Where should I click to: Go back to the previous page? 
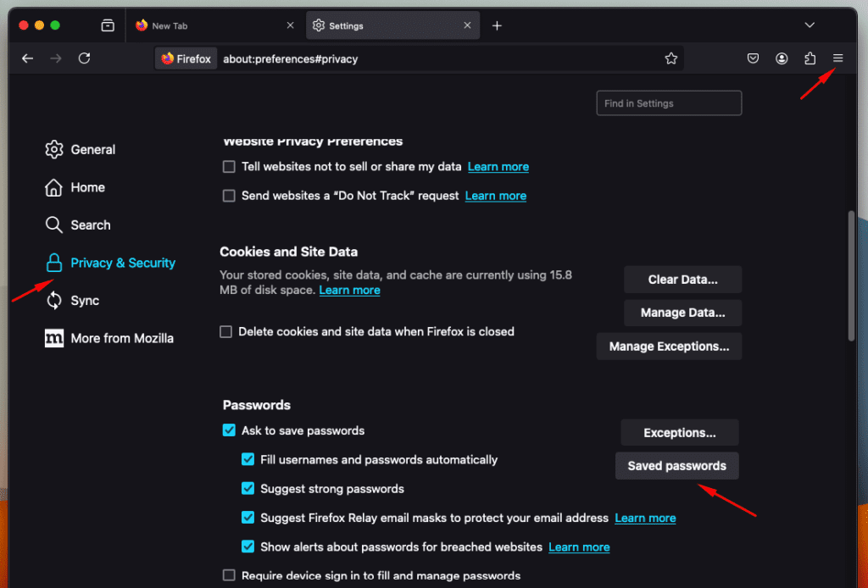(x=28, y=58)
